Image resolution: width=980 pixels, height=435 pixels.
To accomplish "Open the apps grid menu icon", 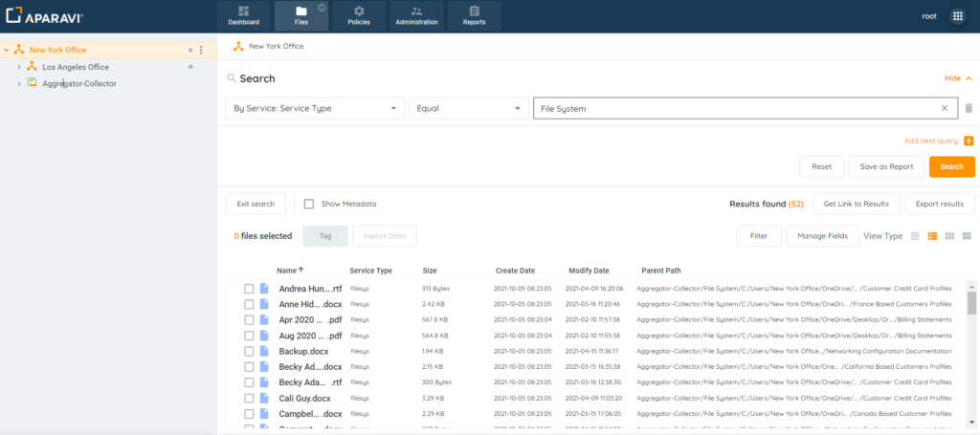I will click(x=957, y=16).
